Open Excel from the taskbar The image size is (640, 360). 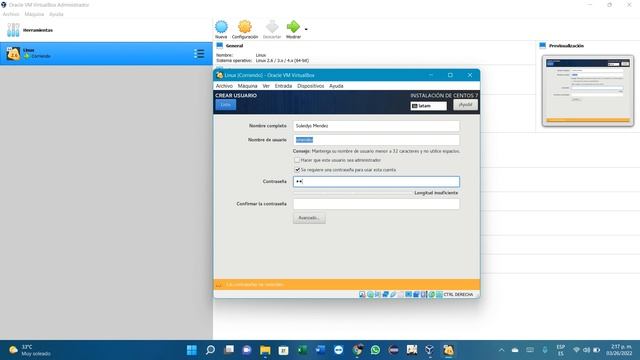[x=302, y=350]
